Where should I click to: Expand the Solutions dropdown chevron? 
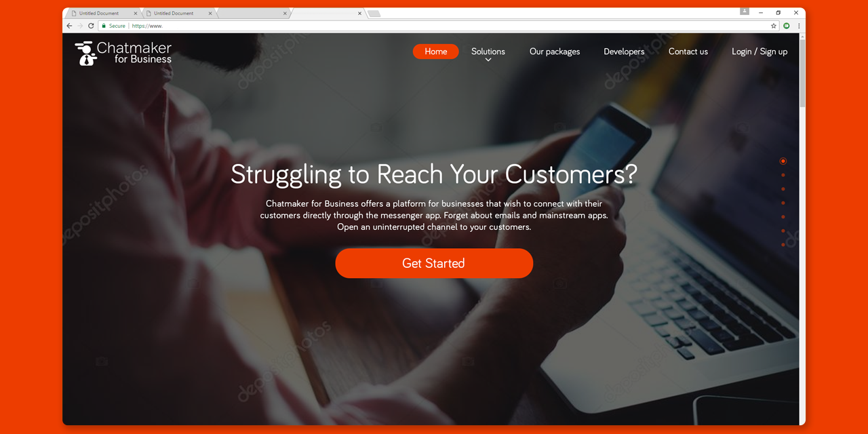(x=488, y=60)
